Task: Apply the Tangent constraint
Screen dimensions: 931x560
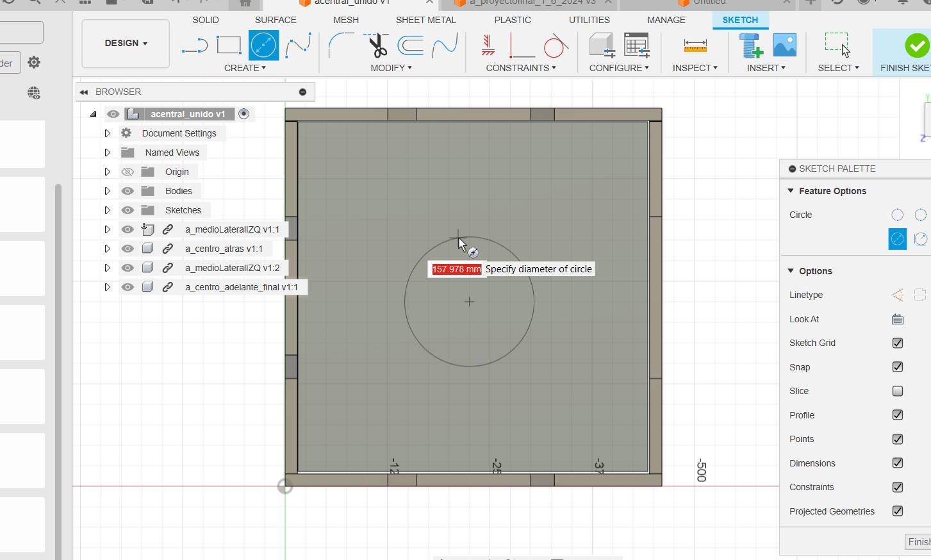Action: click(x=555, y=45)
